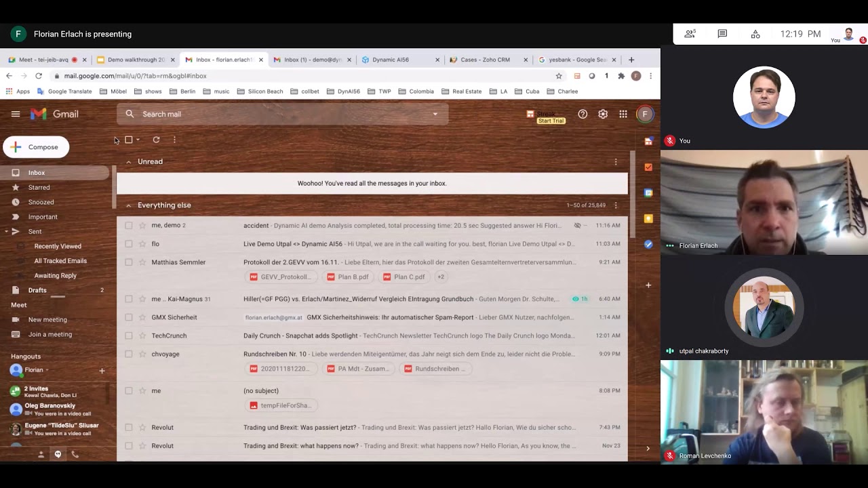This screenshot has width=868, height=488.
Task: Open the Google apps grid
Action: pyautogui.click(x=623, y=114)
